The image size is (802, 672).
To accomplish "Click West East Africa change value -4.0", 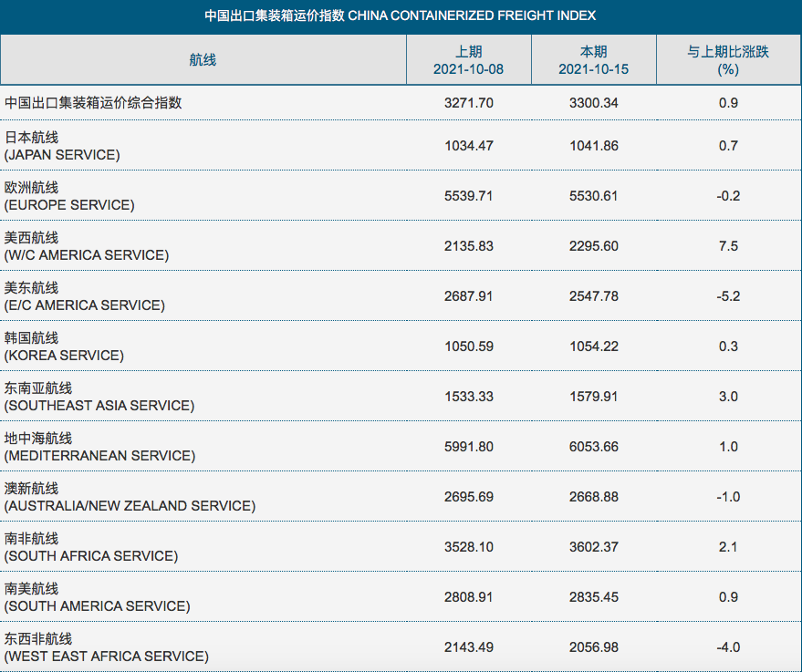I will tap(728, 646).
